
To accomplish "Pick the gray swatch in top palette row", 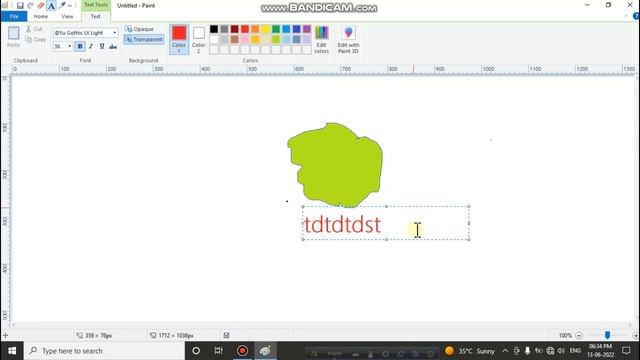I will pos(224,29).
